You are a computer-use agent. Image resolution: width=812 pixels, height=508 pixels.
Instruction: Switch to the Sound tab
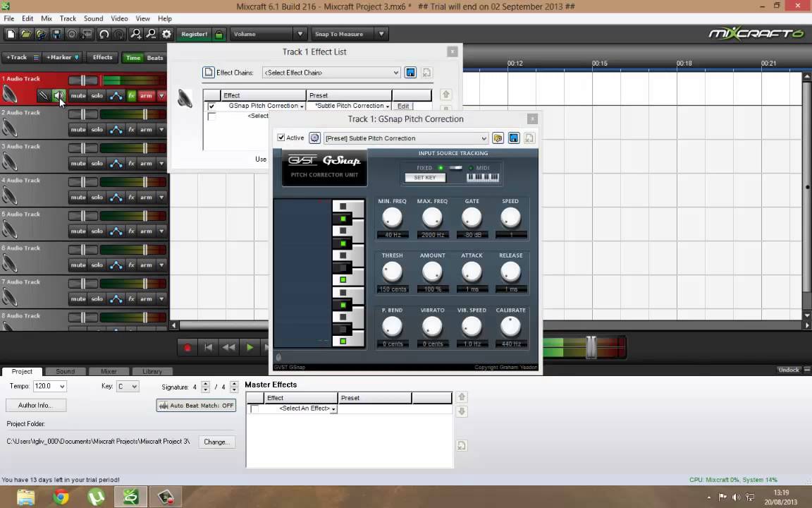pos(66,371)
